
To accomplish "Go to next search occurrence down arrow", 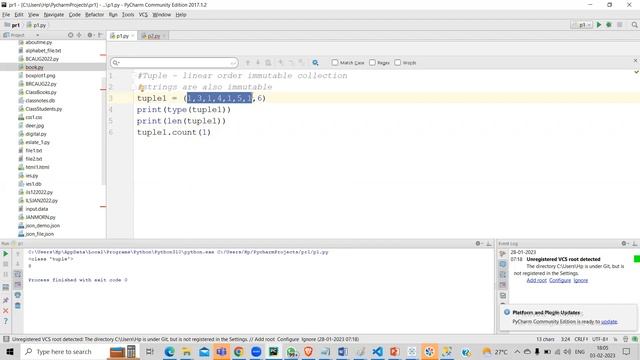I will tap(258, 62).
